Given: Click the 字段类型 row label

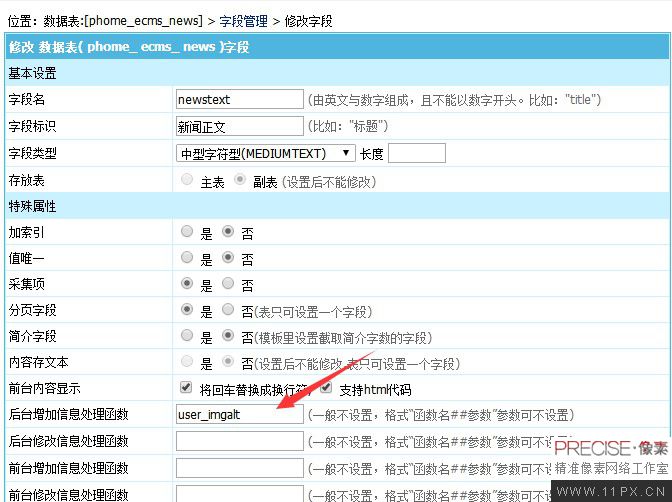Looking at the screenshot, I should point(32,153).
